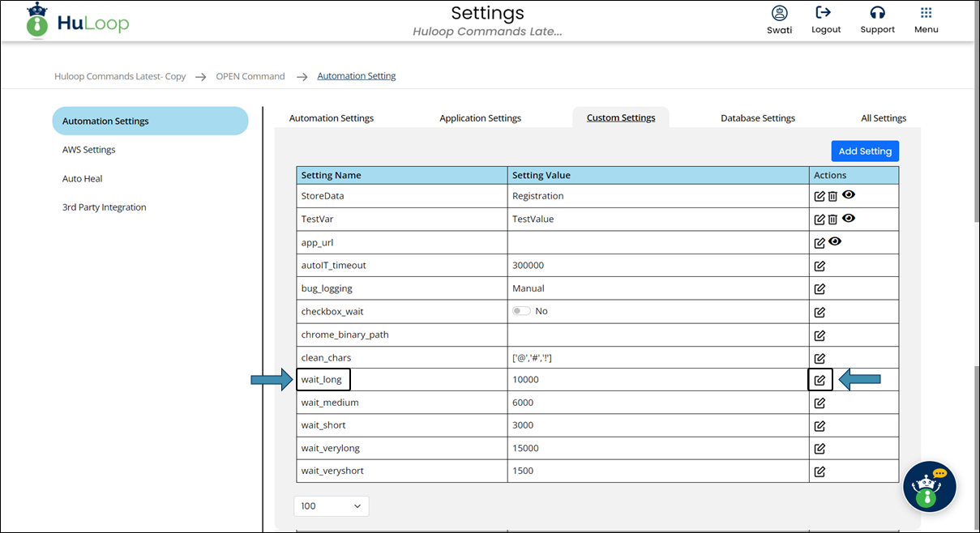Edit the autoIT_timeout setting
The width and height of the screenshot is (980, 533).
coord(820,266)
